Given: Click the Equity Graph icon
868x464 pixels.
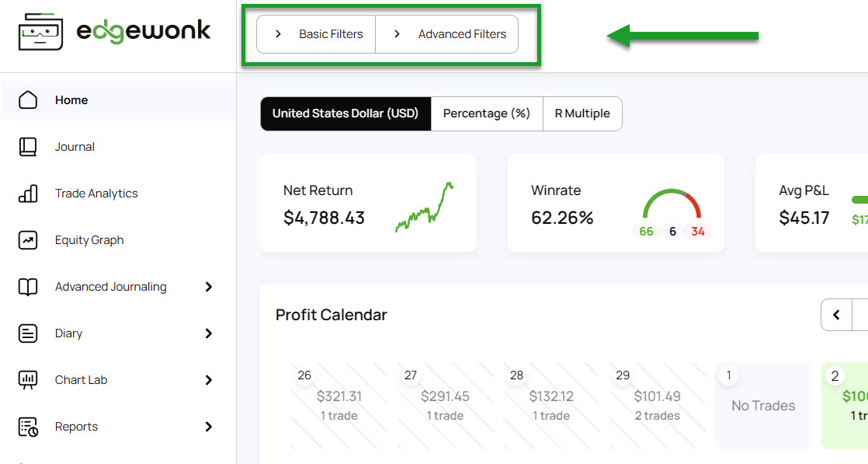Looking at the screenshot, I should pyautogui.click(x=28, y=240).
